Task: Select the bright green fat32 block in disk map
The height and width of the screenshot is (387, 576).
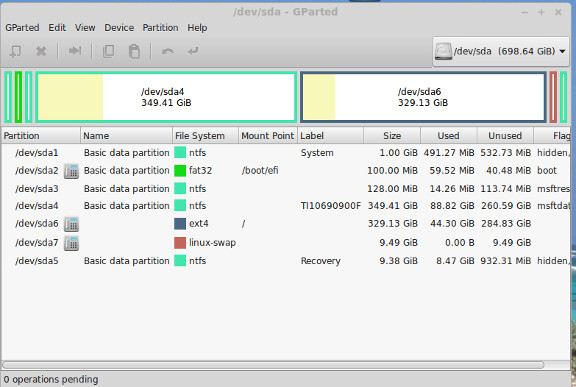Action: tap(18, 97)
